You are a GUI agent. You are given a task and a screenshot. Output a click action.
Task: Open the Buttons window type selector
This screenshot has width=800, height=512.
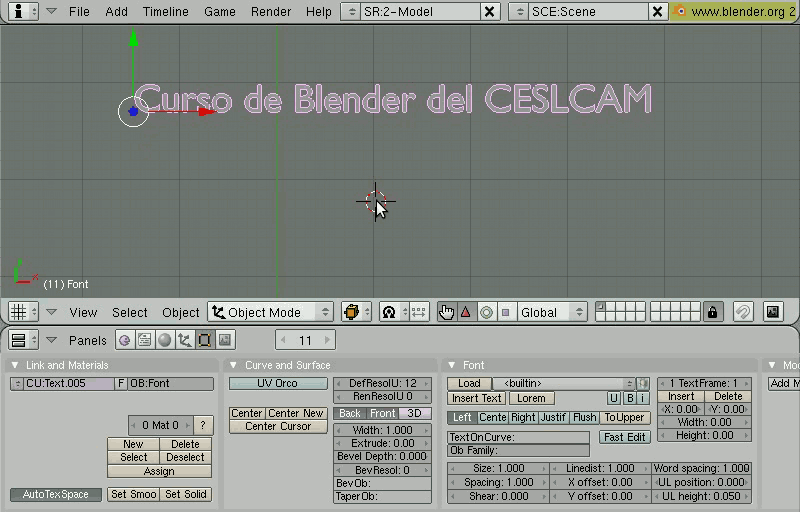point(23,340)
